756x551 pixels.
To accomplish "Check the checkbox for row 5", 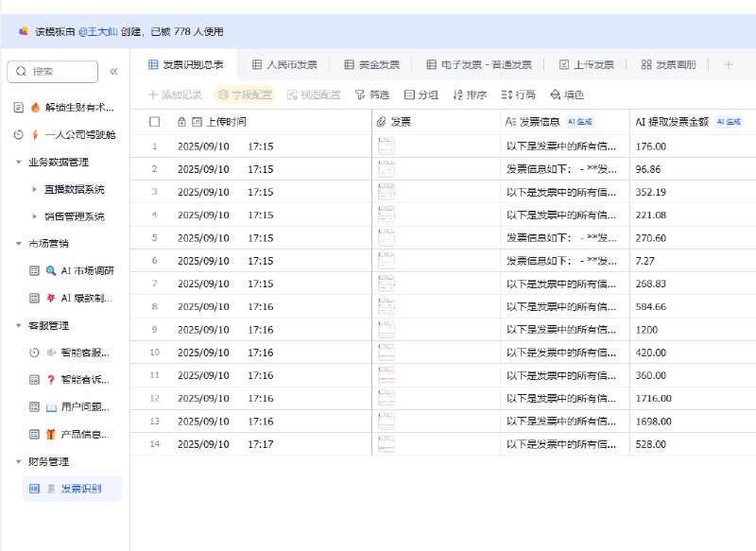I will pos(156,238).
